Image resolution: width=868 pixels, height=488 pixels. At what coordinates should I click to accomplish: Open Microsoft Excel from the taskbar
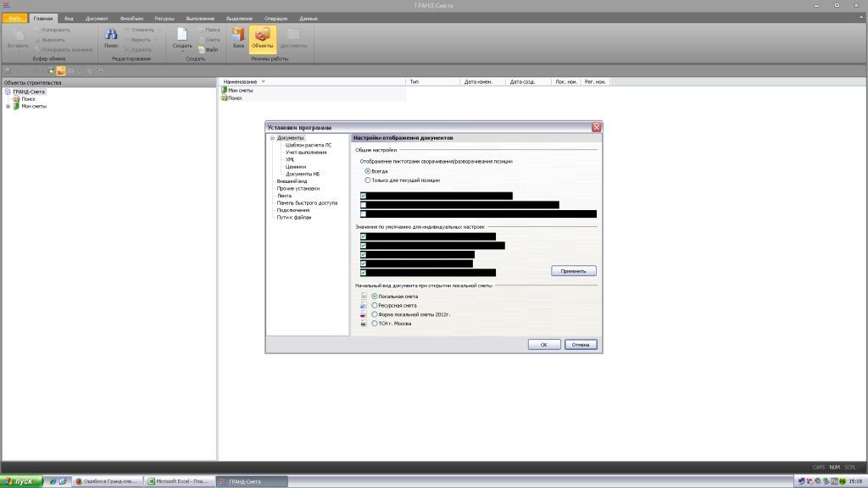tap(179, 481)
